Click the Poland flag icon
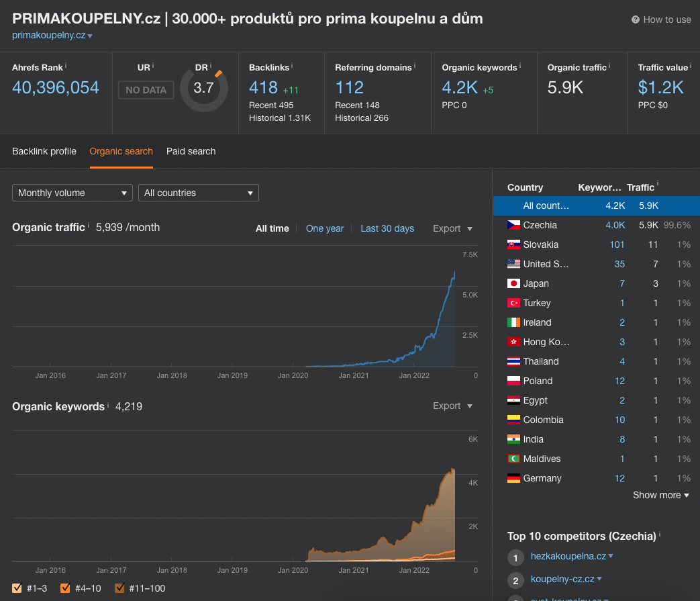Screen dimensions: 700x601 [513, 381]
